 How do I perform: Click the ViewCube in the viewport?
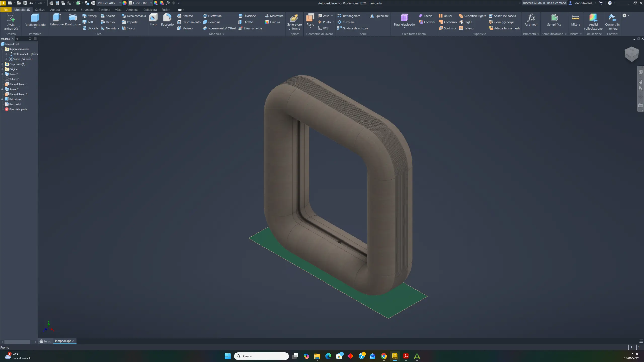tap(631, 54)
